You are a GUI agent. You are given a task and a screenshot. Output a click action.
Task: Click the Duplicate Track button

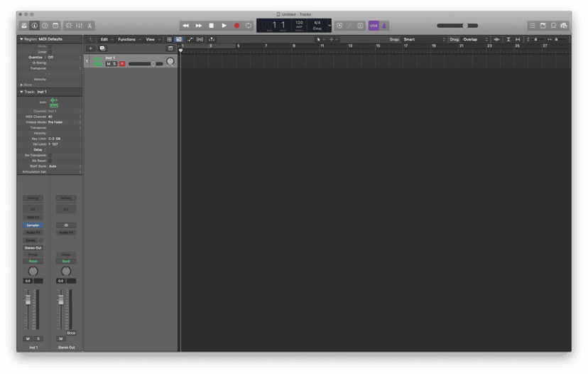coord(102,48)
